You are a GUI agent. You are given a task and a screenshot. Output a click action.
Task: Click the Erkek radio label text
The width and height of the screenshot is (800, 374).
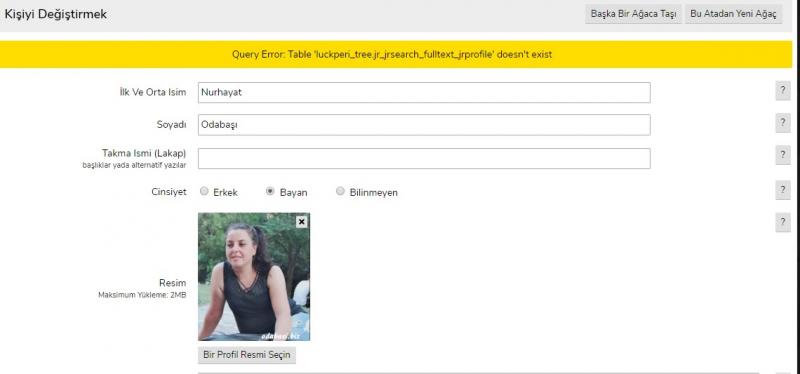[226, 192]
